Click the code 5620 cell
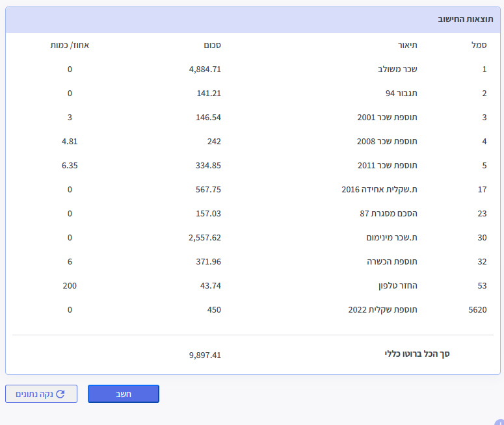 pyautogui.click(x=477, y=310)
